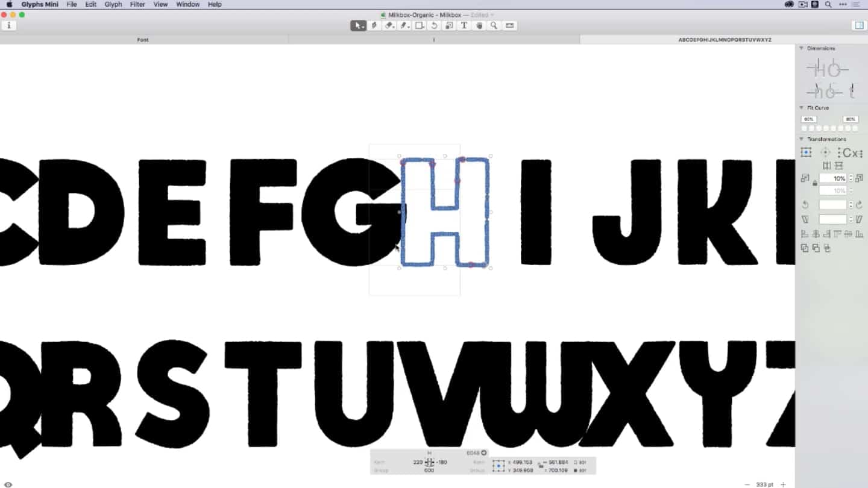
Task: Select the Magnifier zoom tool
Action: pos(494,25)
